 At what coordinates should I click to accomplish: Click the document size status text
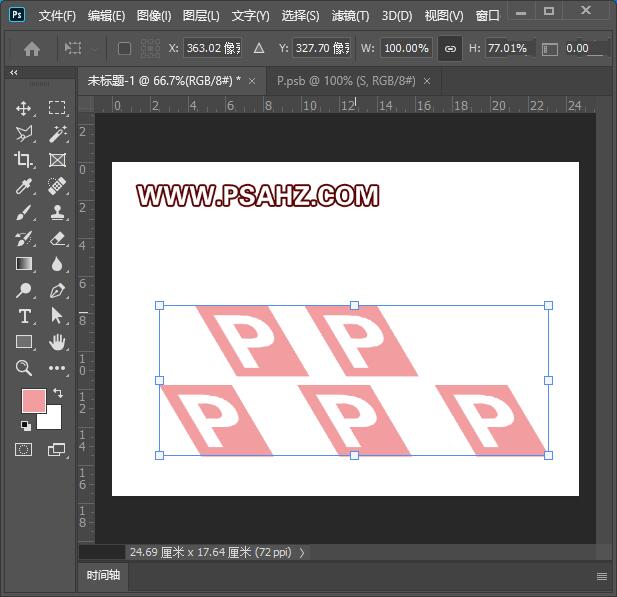coord(211,553)
